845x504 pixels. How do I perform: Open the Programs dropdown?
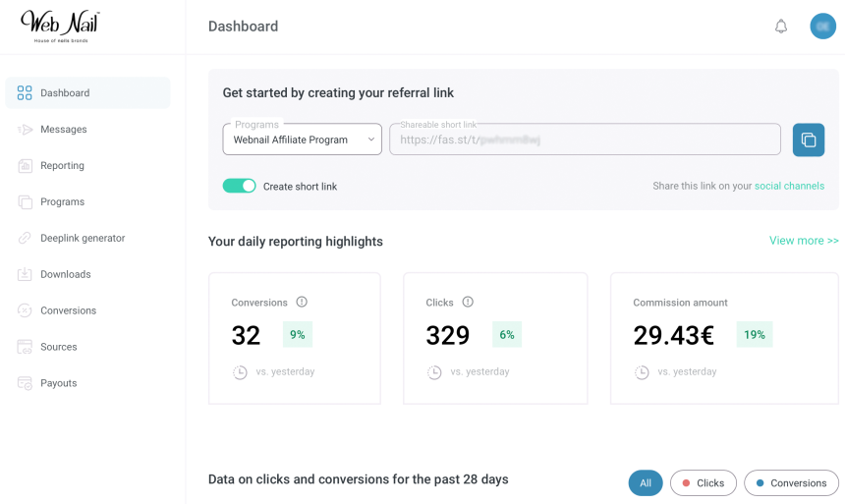(x=303, y=140)
